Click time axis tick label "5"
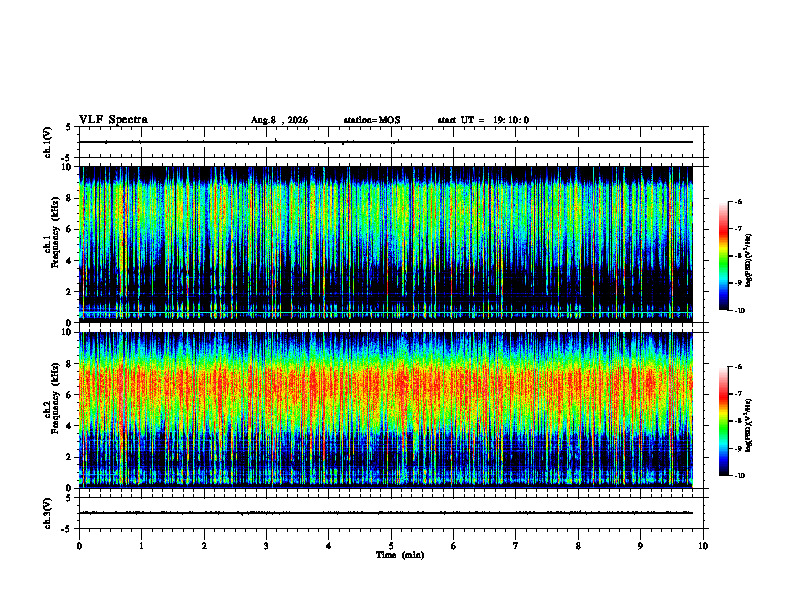 391,546
